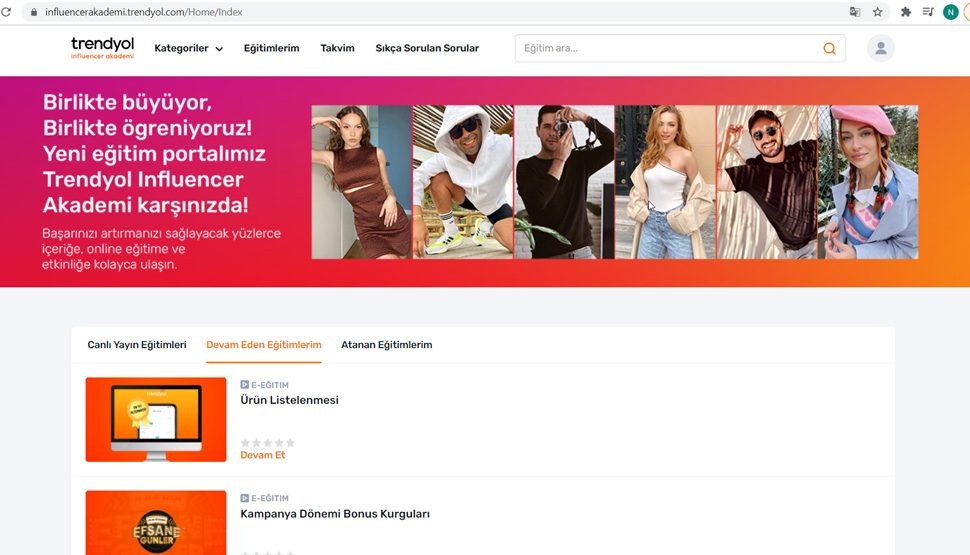Screen dimensions: 970x555
Task: Click Kampanya Dönemi Bonus Kurguları title
Action: tap(335, 514)
